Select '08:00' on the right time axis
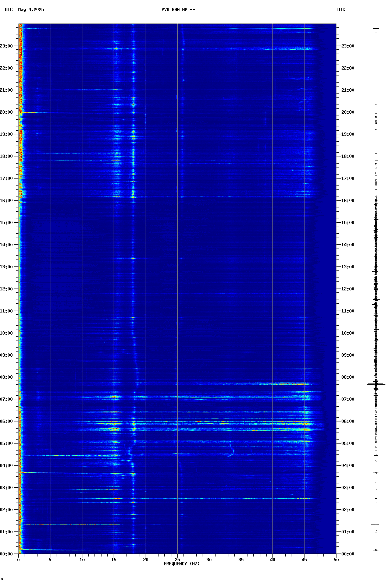The image size is (392, 583). pos(348,377)
